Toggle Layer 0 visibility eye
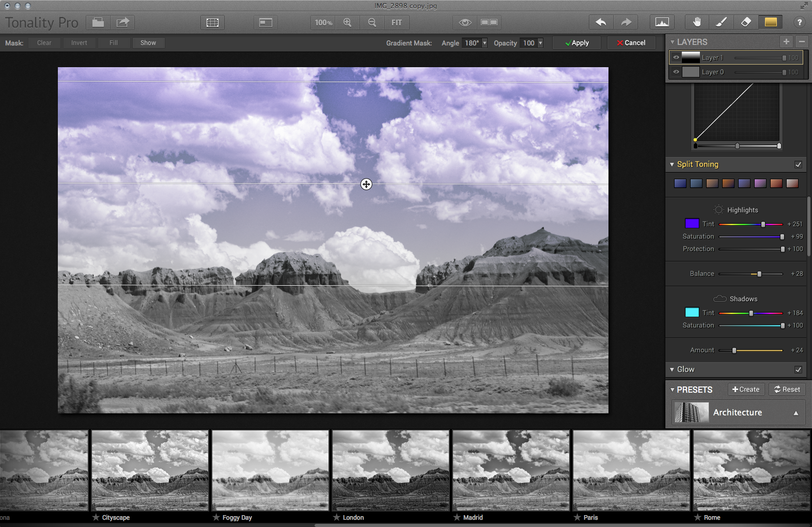Screen dimensions: 812x527 (676, 72)
